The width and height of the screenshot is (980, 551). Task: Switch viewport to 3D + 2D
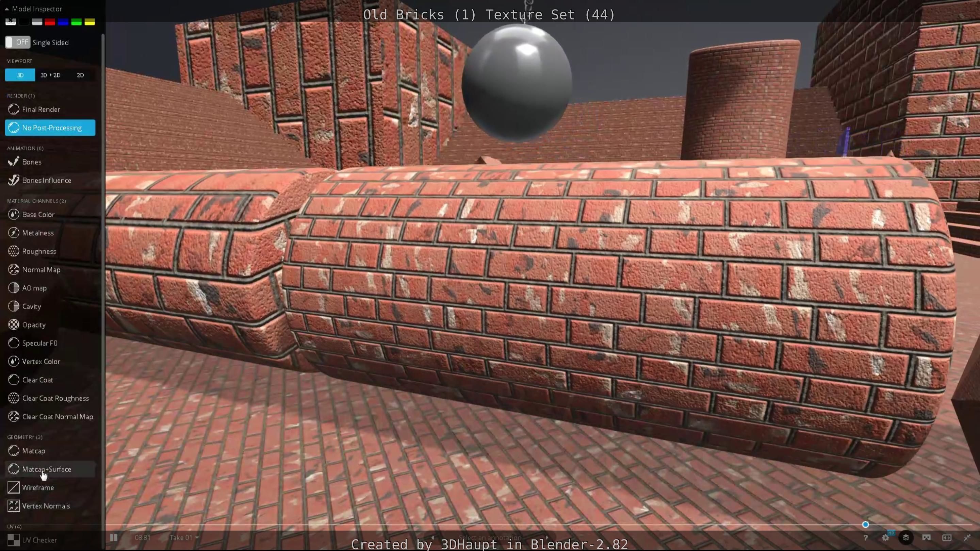(50, 75)
